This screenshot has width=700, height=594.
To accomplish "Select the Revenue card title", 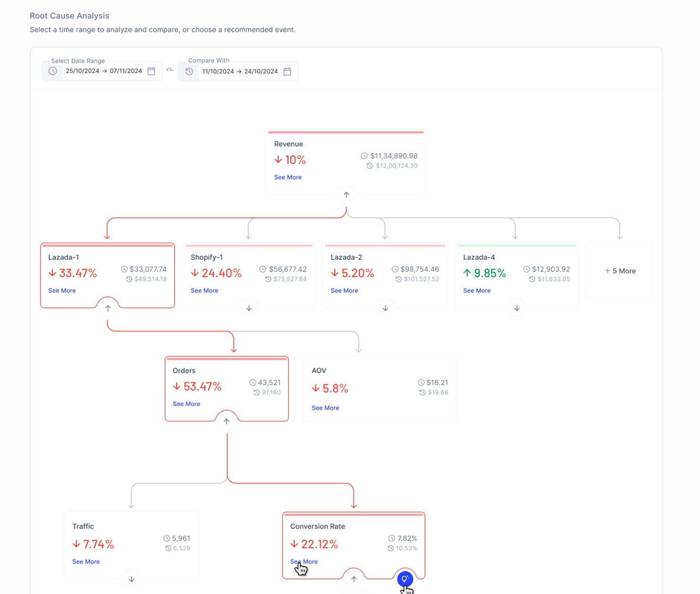I will click(x=289, y=144).
